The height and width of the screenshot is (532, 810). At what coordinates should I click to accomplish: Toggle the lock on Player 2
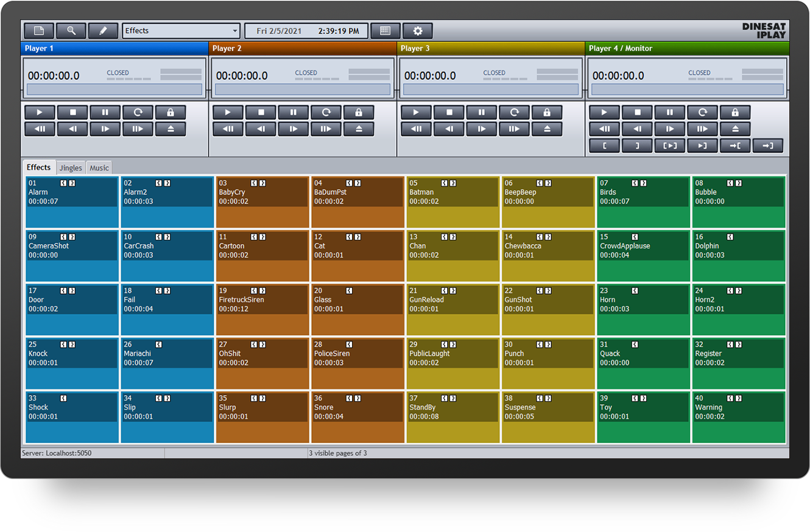tap(359, 113)
